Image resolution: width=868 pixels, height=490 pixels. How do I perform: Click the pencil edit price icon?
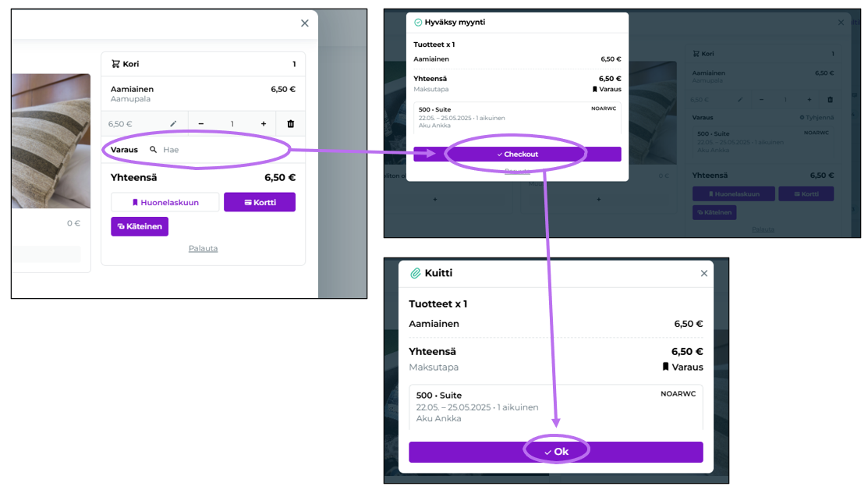click(173, 124)
